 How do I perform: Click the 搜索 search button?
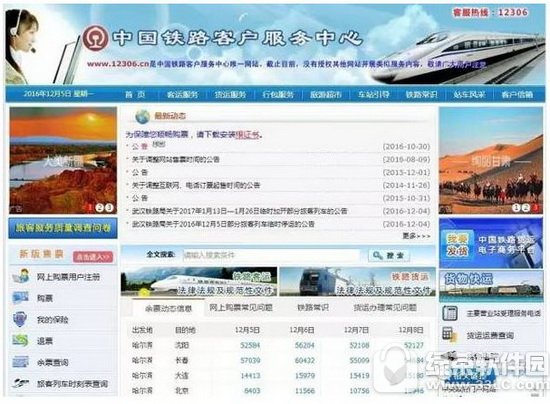(x=389, y=255)
